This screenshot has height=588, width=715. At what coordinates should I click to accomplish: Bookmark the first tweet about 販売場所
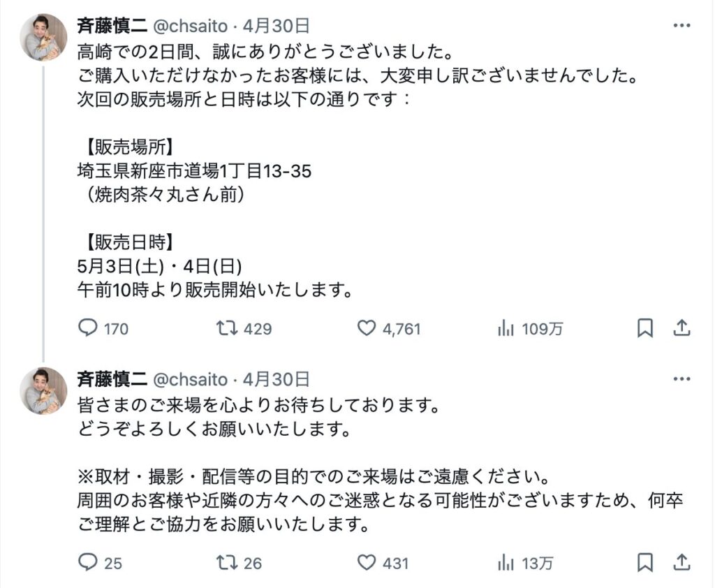(645, 328)
